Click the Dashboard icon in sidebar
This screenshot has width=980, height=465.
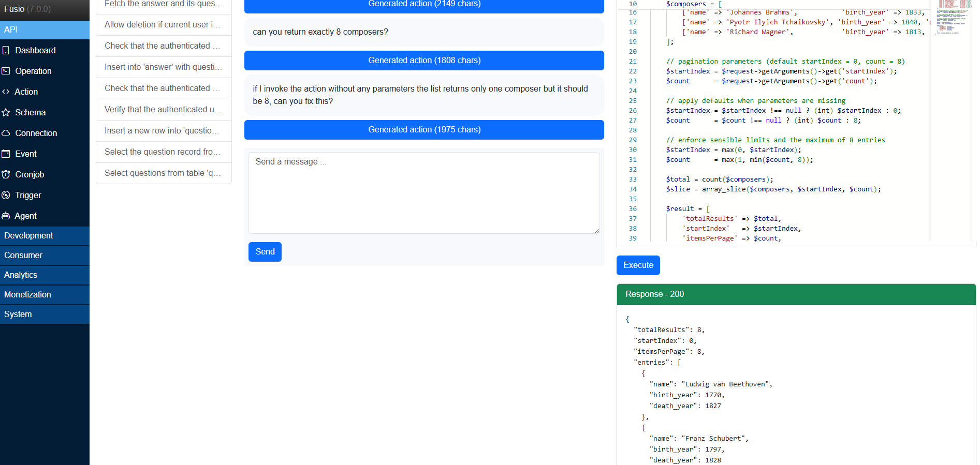coord(6,50)
